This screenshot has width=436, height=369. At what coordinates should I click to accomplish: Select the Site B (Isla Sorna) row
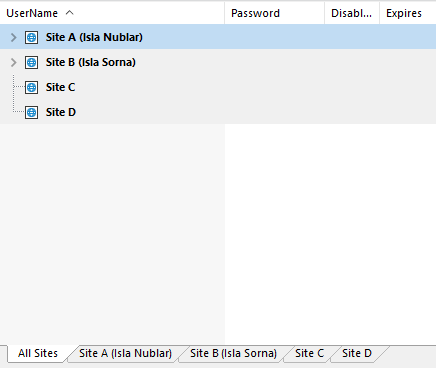(x=218, y=62)
